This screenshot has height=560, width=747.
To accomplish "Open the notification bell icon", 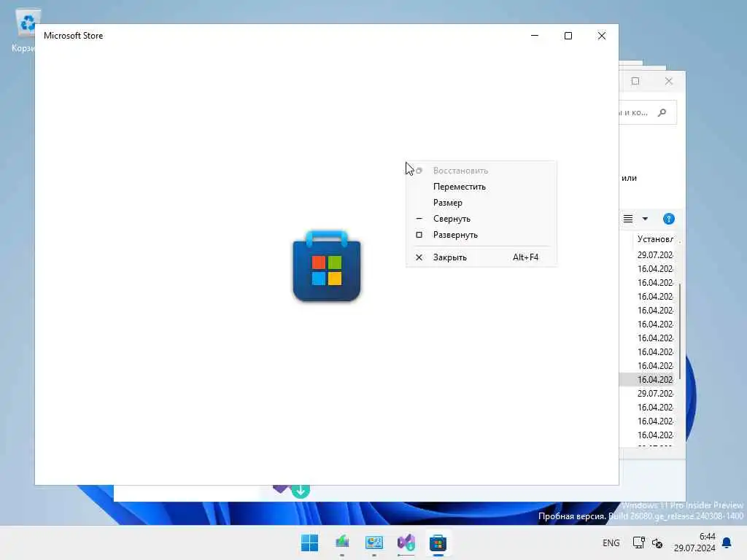I will pyautogui.click(x=727, y=542).
